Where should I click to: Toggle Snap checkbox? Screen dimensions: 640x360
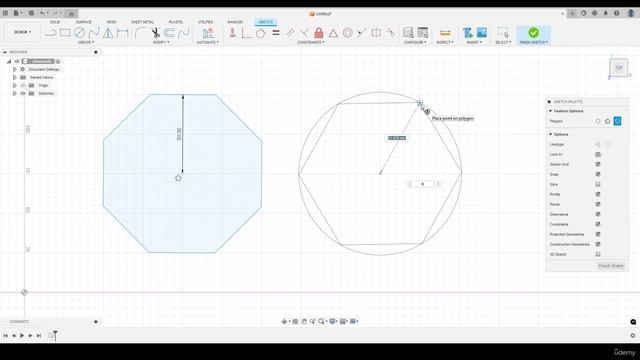[x=598, y=174]
